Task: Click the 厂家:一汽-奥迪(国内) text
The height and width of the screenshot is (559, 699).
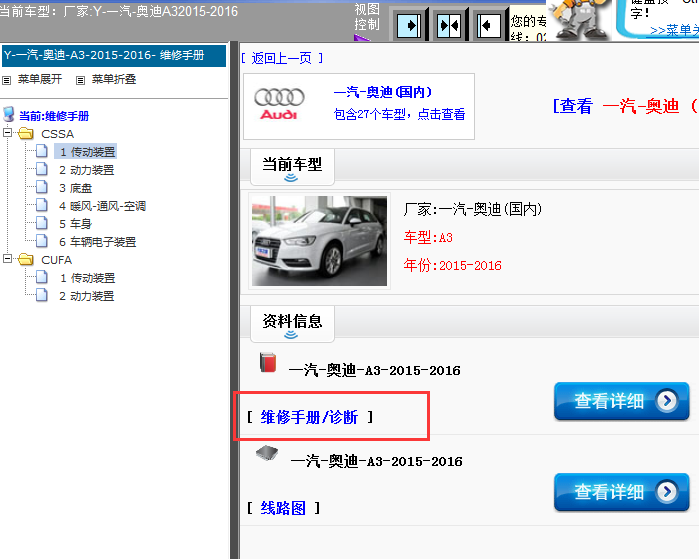Action: click(473, 209)
